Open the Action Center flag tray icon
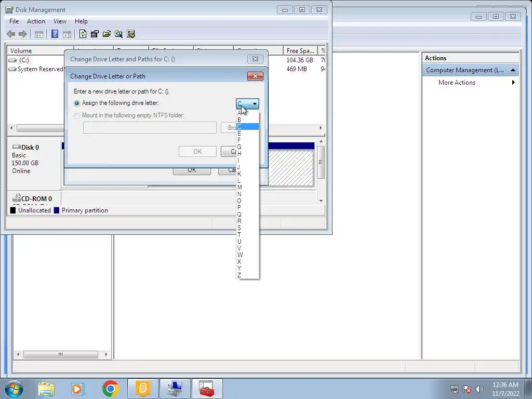This screenshot has width=532, height=399. coord(467,389)
